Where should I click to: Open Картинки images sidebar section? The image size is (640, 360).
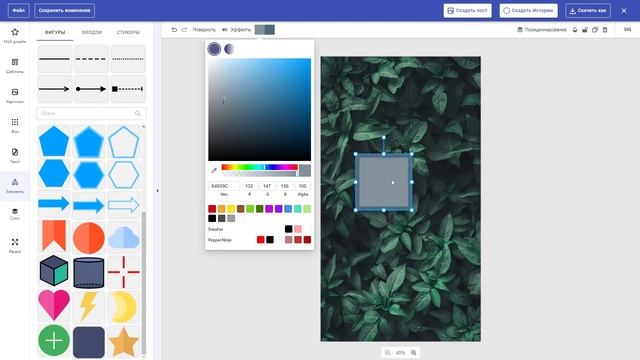(15, 96)
